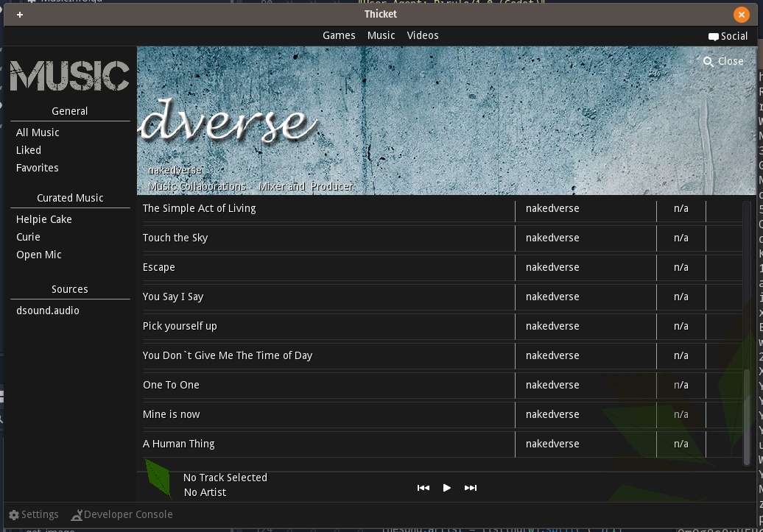Select the Helpie Cake curated list
The height and width of the screenshot is (532, 763).
(44, 219)
